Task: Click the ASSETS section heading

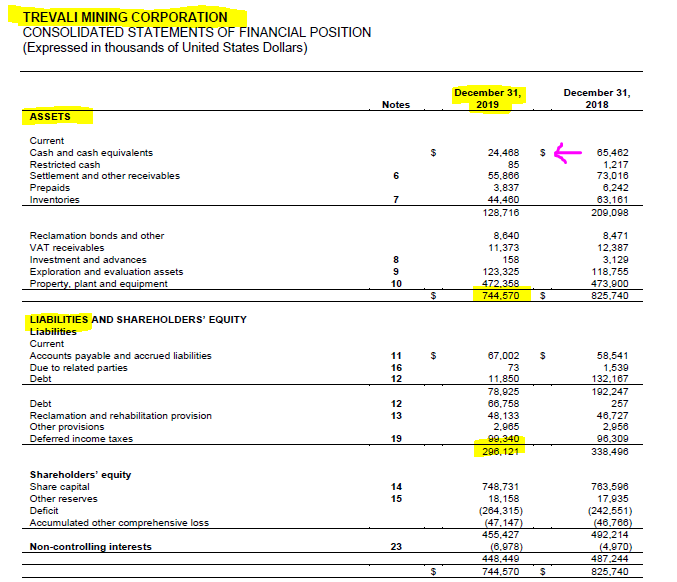Action: pos(50,117)
